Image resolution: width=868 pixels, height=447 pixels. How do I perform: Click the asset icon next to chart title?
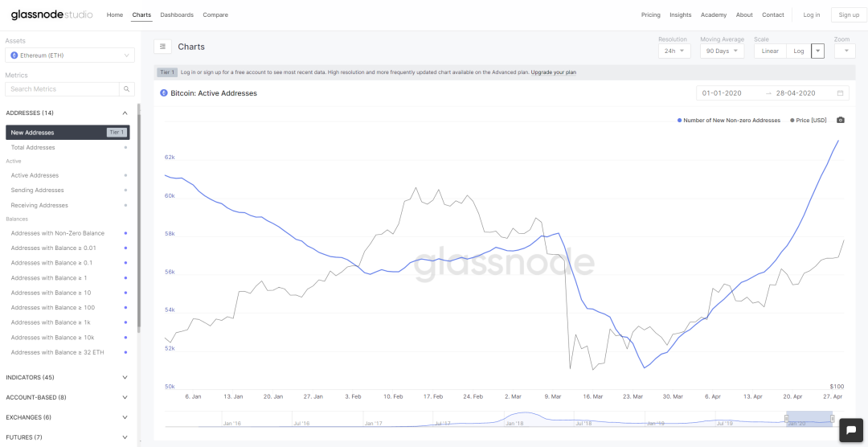164,93
